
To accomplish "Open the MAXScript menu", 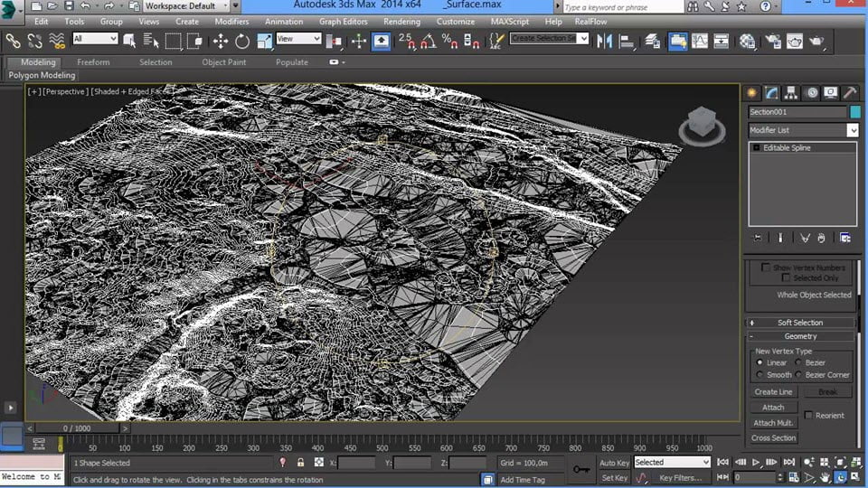I will coord(510,22).
